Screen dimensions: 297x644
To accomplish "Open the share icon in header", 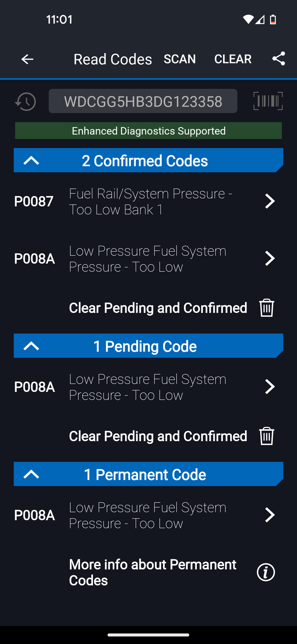I will (x=279, y=59).
